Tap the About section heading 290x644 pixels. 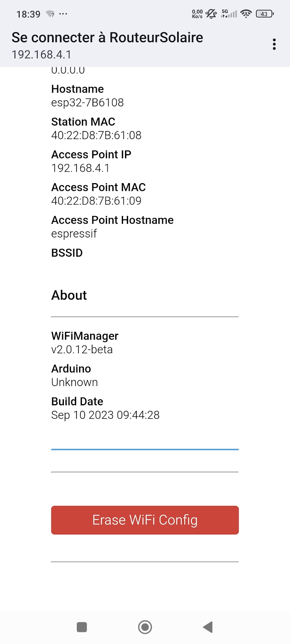coord(69,295)
